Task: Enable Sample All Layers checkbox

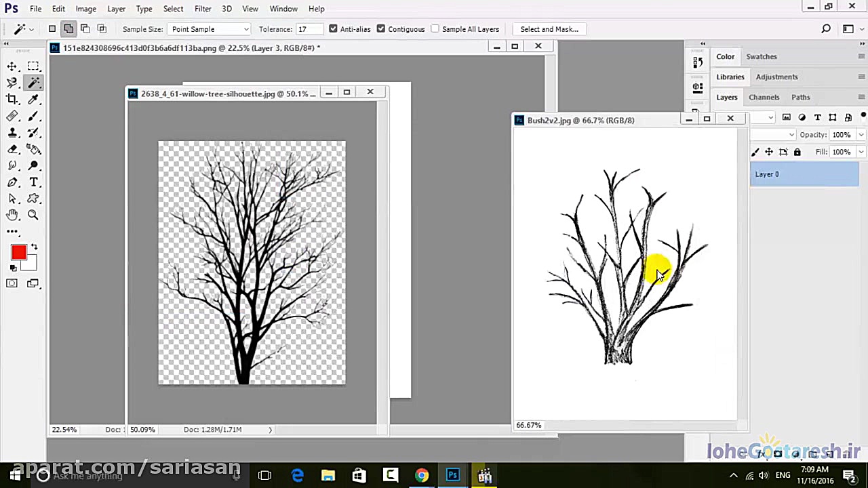Action: click(435, 29)
